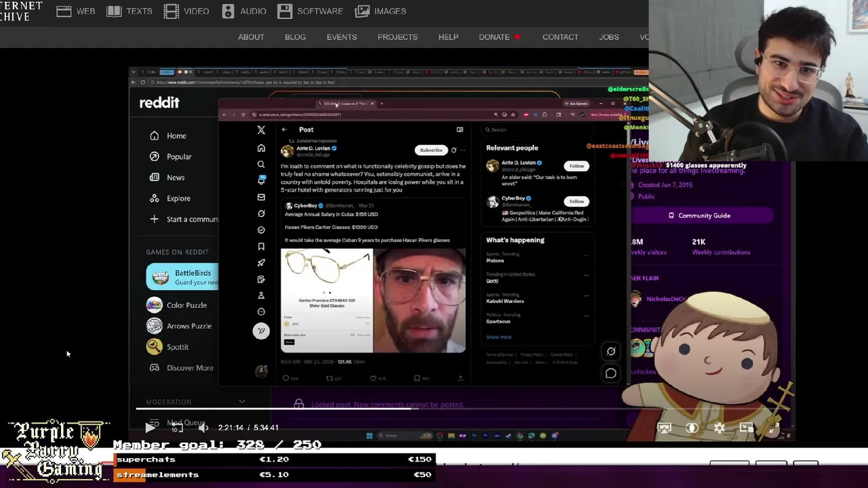This screenshot has height=488, width=868.
Task: Open X More circle icon in sidebar
Action: click(261, 312)
